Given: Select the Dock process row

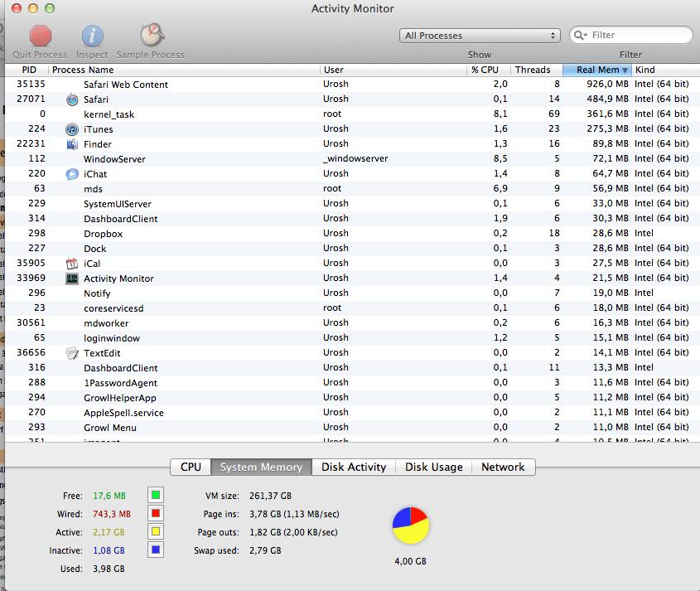Looking at the screenshot, I should point(352,249).
